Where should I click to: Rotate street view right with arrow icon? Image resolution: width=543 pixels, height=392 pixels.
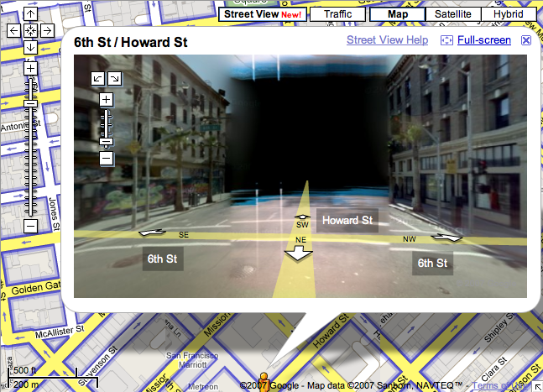tap(114, 78)
